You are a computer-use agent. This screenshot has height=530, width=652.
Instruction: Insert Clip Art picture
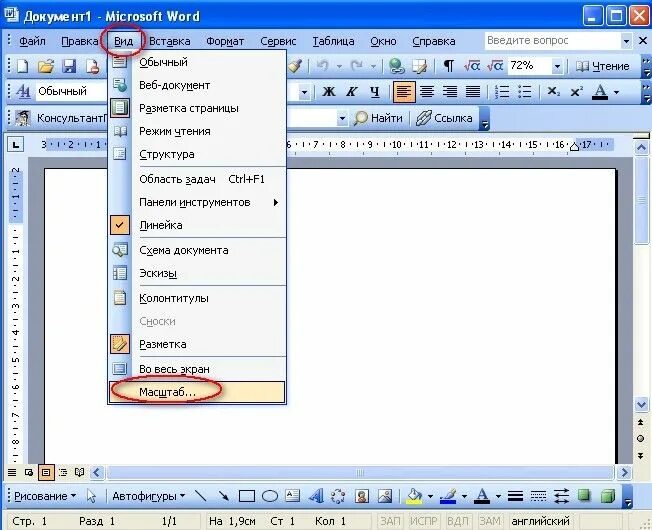pyautogui.click(x=362, y=495)
